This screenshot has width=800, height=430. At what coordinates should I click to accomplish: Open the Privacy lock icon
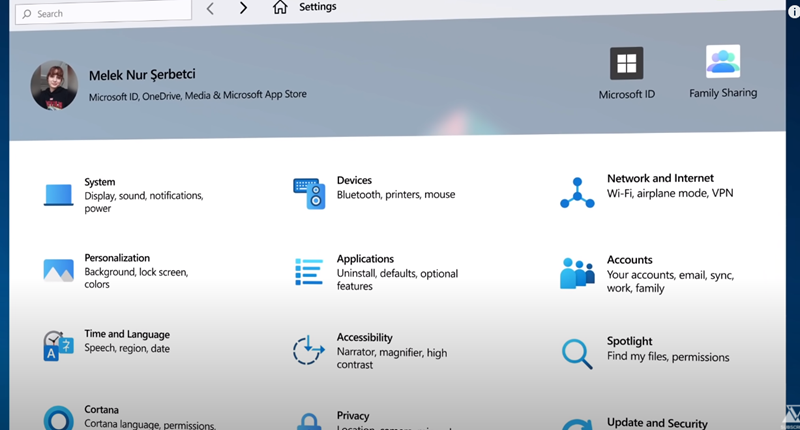(308, 421)
